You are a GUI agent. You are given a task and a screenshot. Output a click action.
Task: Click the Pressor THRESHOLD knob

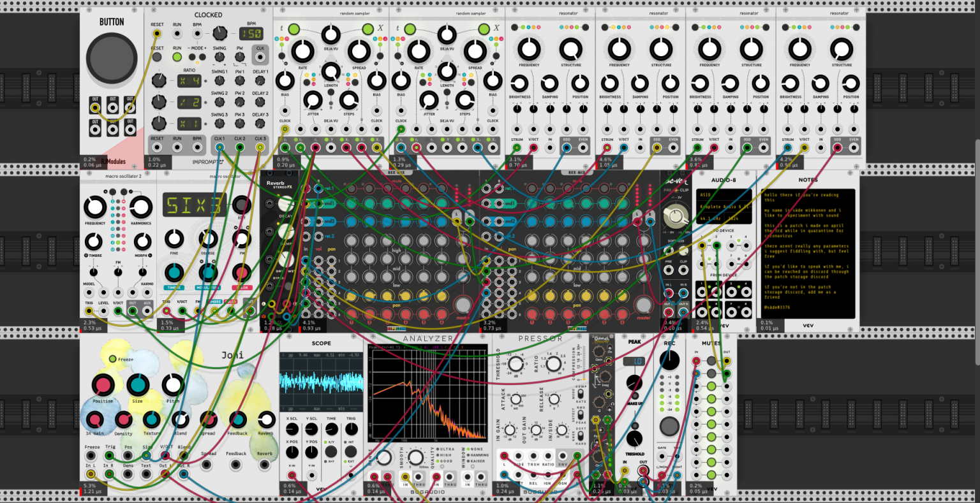514,364
